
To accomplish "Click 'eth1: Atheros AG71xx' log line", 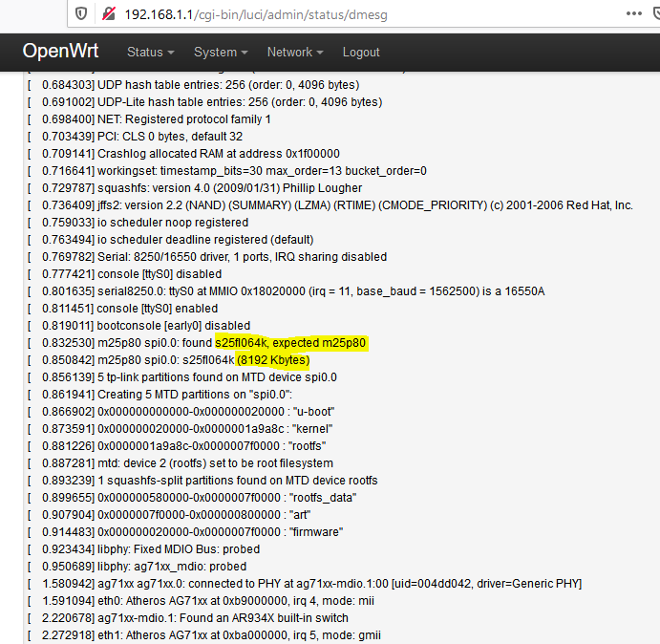I will [x=204, y=635].
